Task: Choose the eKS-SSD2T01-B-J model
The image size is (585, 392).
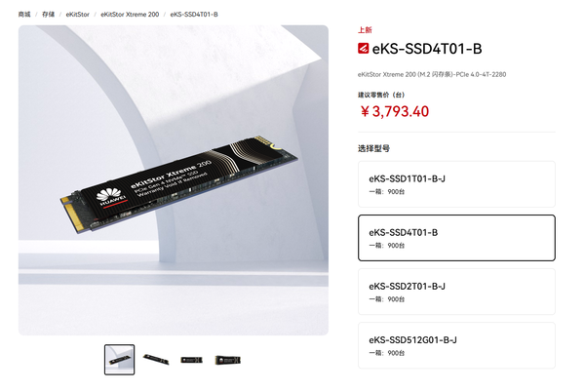Action: (x=456, y=292)
